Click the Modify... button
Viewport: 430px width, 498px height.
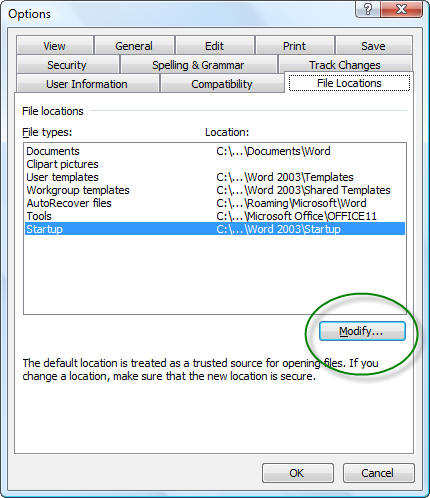[362, 331]
